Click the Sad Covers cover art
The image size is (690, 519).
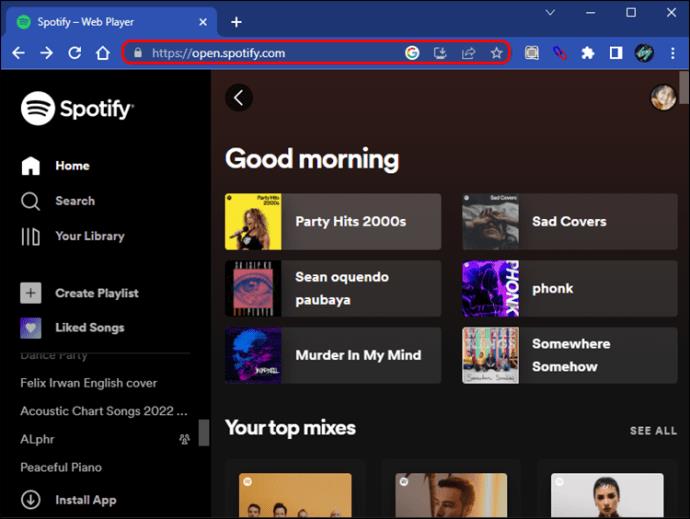point(490,221)
